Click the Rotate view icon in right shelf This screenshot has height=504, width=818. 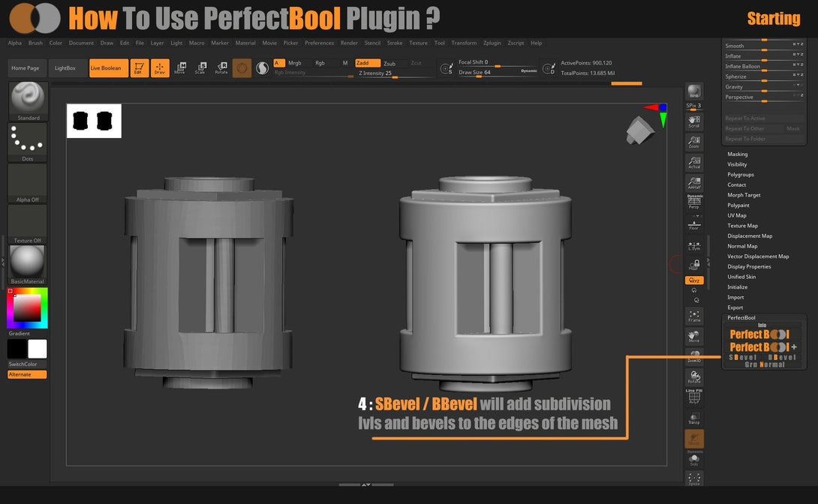point(694,376)
